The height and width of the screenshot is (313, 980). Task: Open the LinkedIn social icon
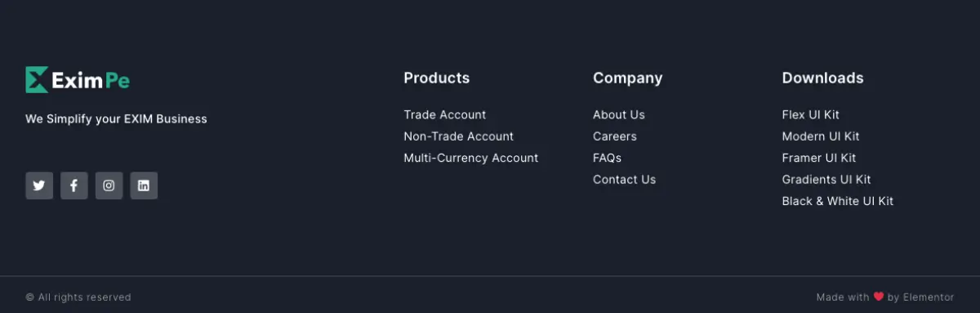point(144,186)
